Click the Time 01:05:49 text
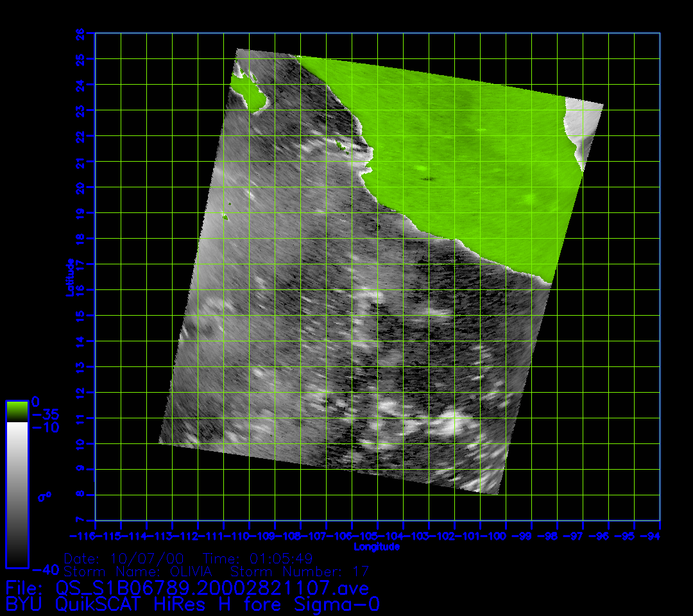 click(257, 558)
